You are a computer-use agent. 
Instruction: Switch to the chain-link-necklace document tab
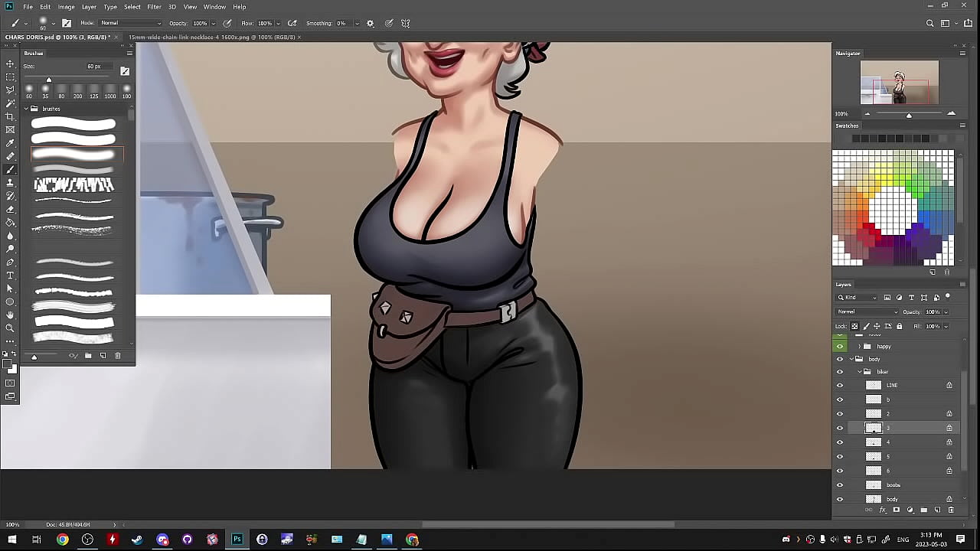coord(211,37)
